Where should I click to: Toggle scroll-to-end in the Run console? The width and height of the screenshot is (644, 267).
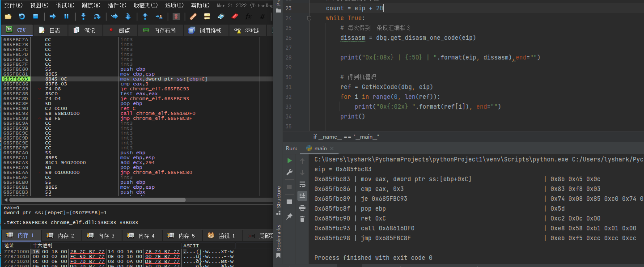302,195
